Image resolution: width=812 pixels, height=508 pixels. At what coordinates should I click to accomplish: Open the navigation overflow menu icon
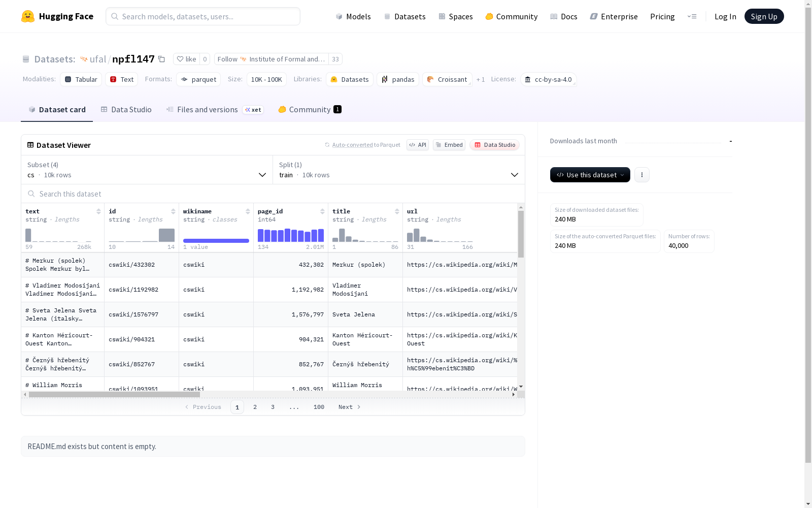pos(692,16)
